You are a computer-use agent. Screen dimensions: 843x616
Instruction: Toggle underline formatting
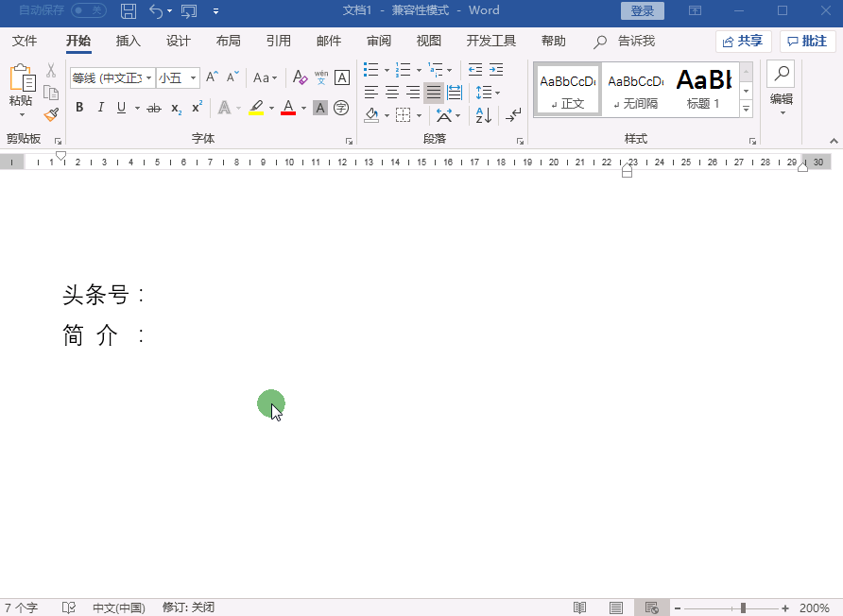point(121,107)
